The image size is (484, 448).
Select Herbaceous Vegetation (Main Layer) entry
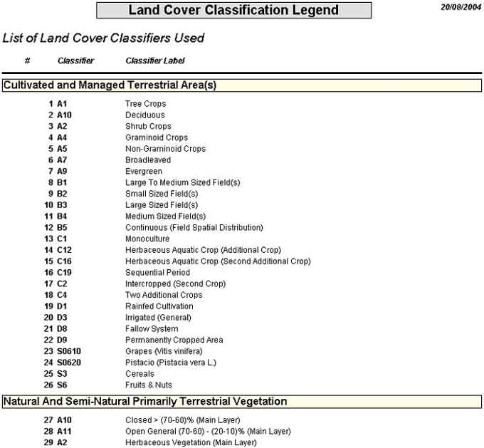[x=191, y=443]
